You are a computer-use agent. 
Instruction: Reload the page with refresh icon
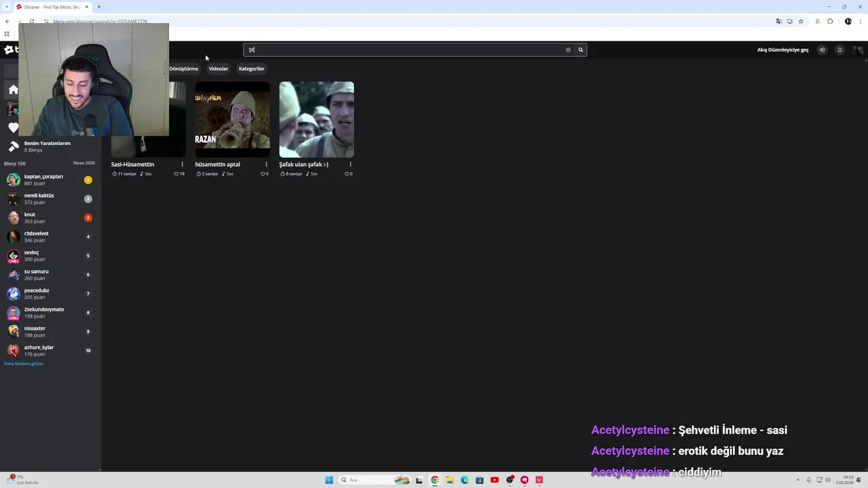pos(31,21)
